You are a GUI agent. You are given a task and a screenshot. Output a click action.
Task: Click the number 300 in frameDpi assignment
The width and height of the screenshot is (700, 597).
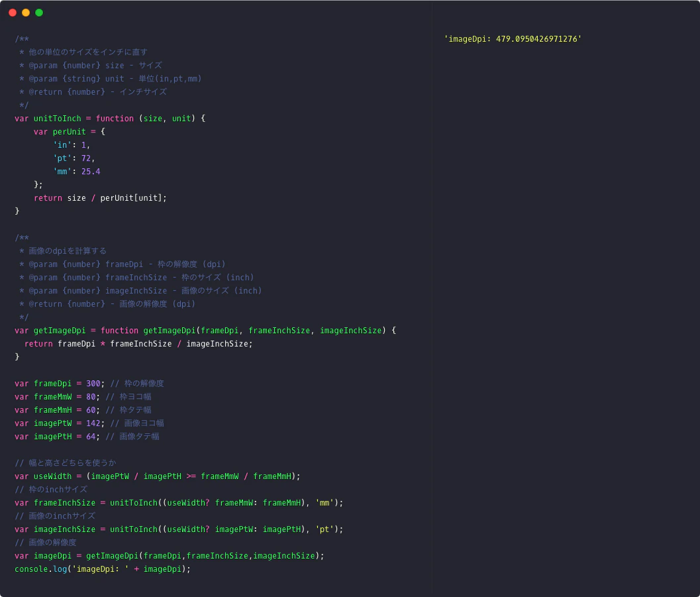[93, 384]
